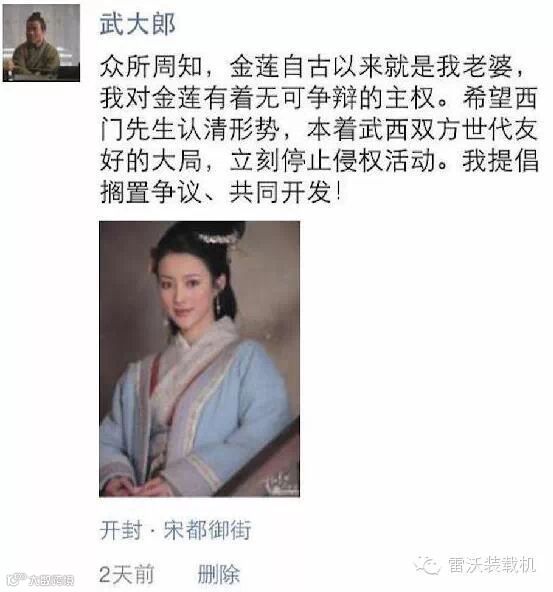Tap the hair ornament in the photo
This screenshot has height=592, width=553.
tap(219, 239)
